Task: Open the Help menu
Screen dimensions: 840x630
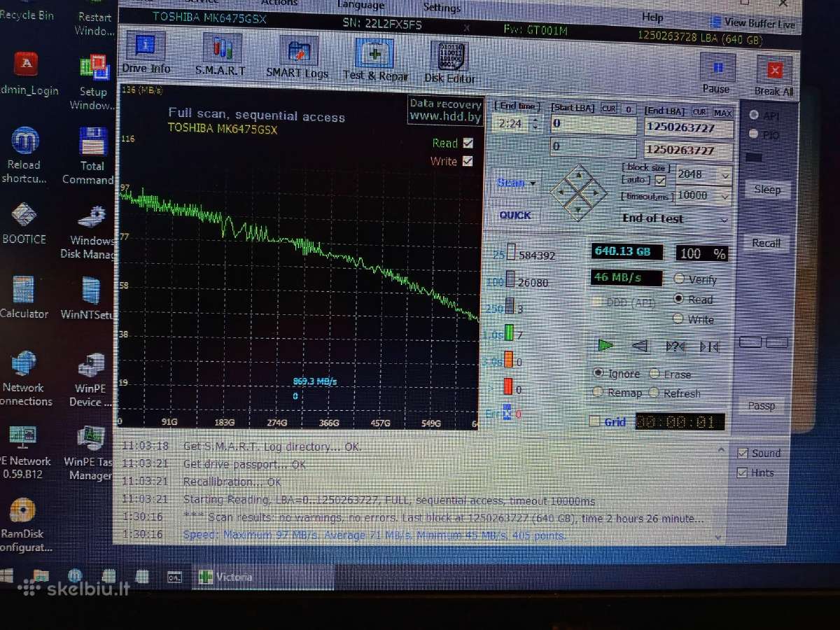Action: (652, 17)
